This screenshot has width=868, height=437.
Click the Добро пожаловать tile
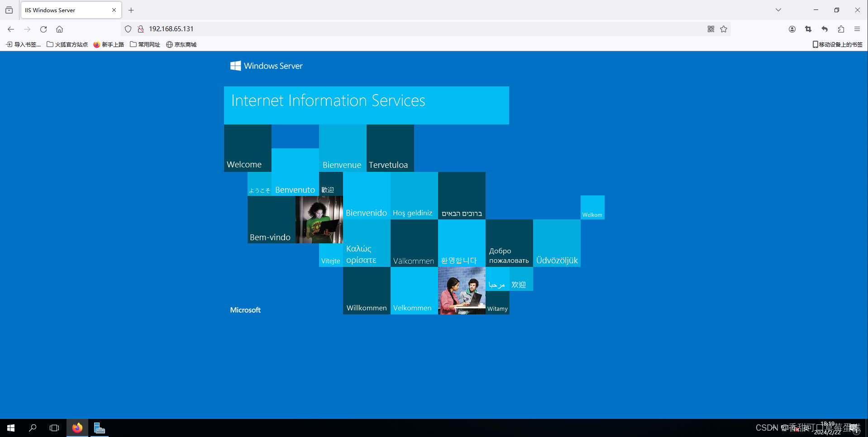(509, 243)
